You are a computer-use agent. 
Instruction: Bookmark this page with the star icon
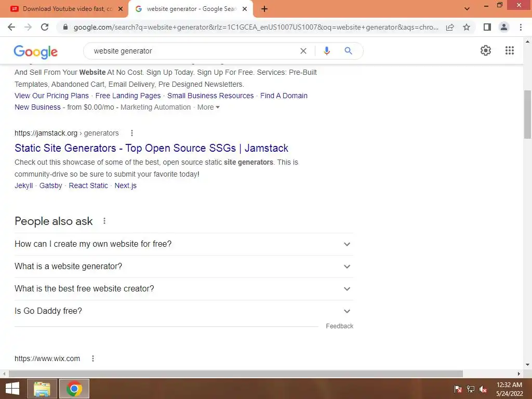(467, 27)
